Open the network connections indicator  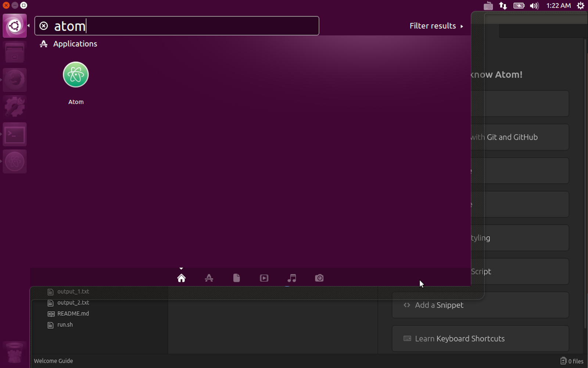pos(503,6)
